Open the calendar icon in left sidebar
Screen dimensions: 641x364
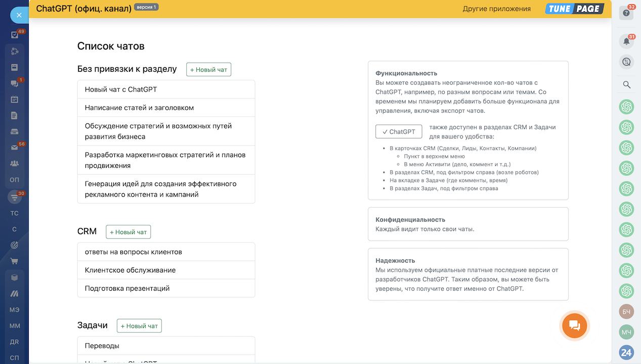(x=15, y=99)
